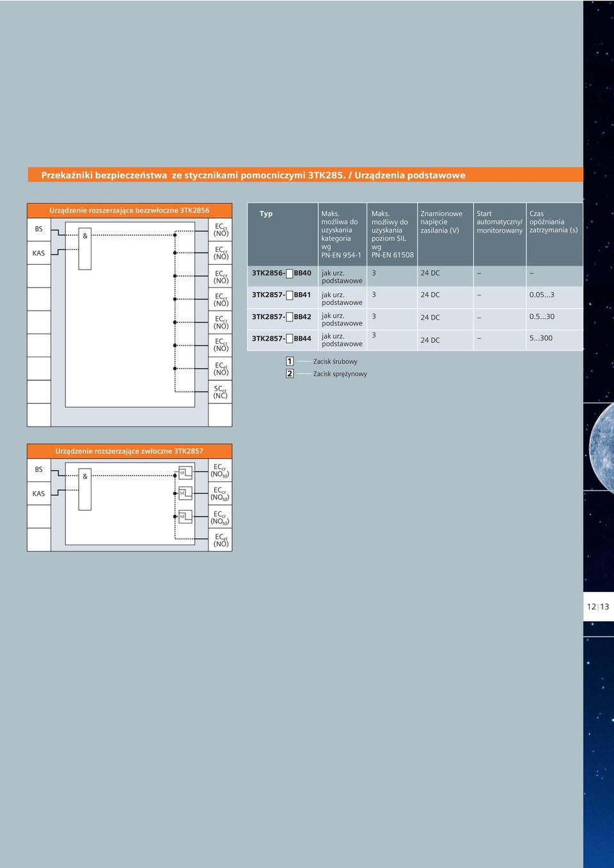Click the empty terminal box in 3TK2856-BB40

pyautogui.click(x=289, y=274)
